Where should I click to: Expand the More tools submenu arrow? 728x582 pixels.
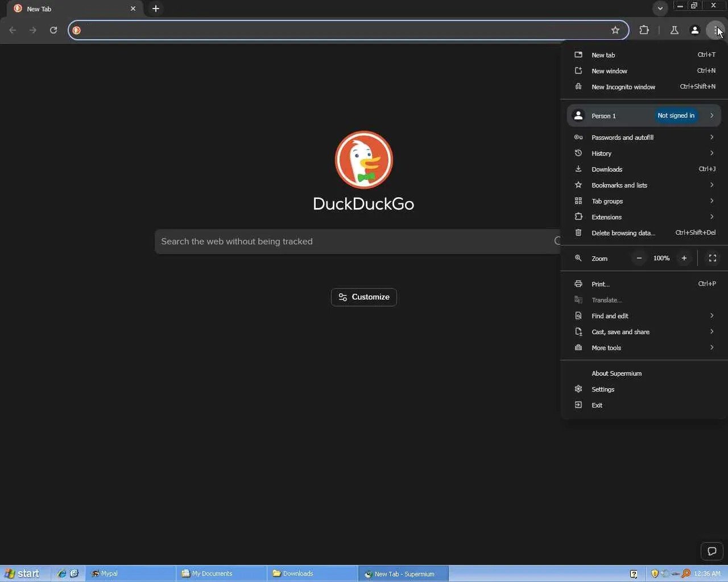click(712, 348)
